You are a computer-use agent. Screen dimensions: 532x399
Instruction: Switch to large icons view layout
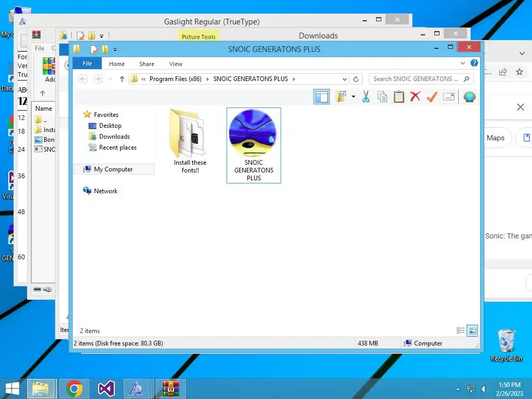pyautogui.click(x=472, y=330)
